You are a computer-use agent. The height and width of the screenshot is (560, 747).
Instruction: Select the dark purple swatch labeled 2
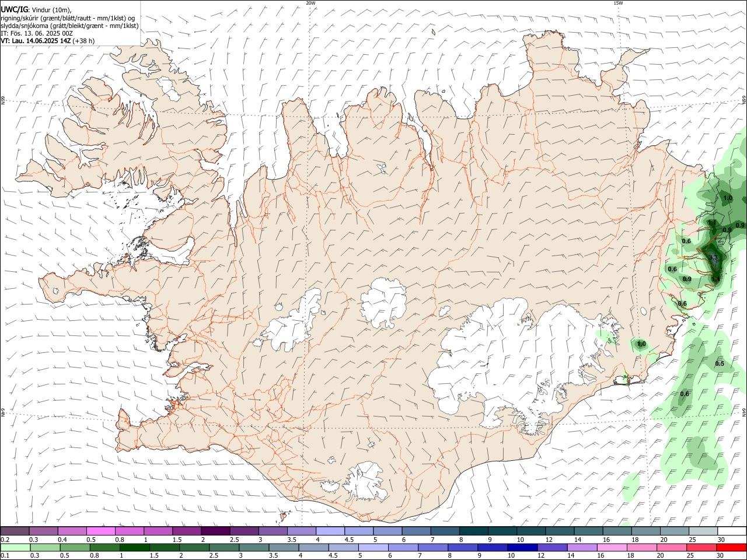pos(215,531)
